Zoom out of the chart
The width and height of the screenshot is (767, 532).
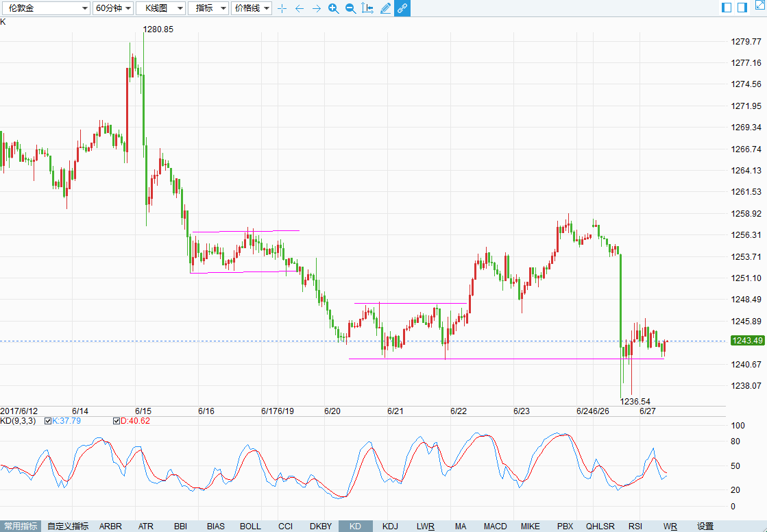350,8
